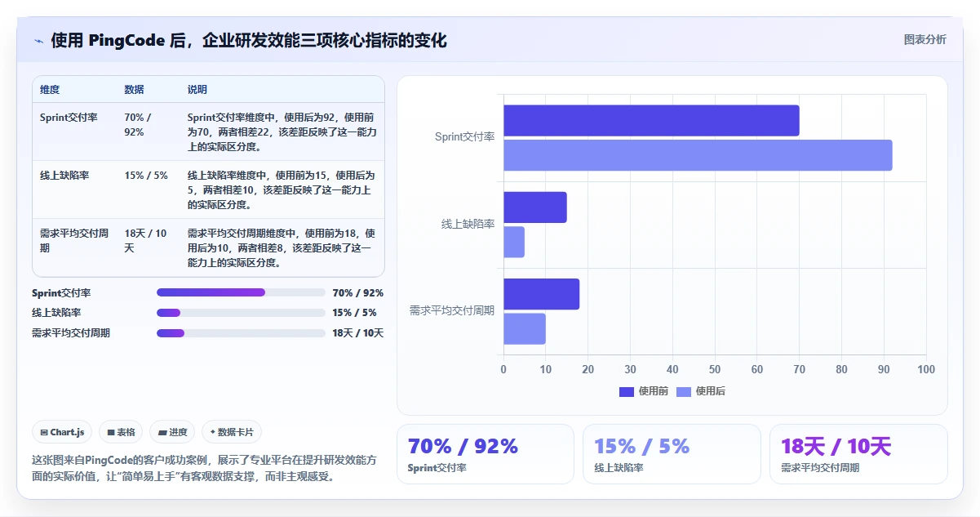Image resolution: width=980 pixels, height=517 pixels.
Task: Click the x-axis tick label 100
Action: click(x=926, y=369)
